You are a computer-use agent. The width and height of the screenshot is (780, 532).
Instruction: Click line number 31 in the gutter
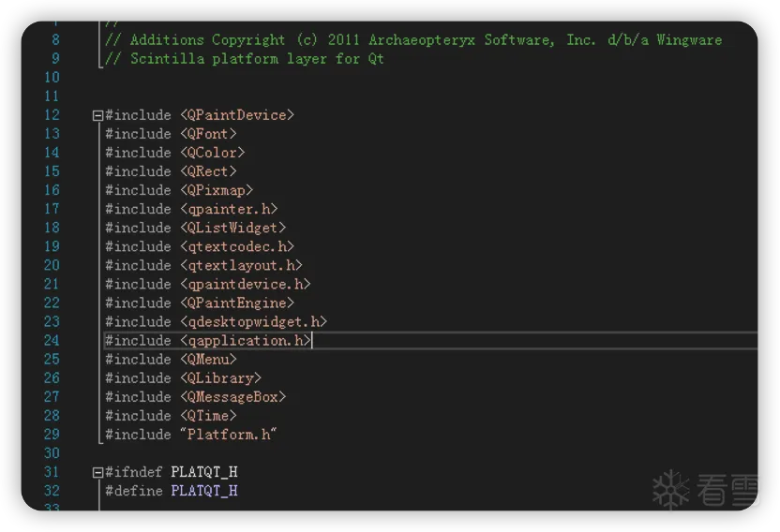52,472
